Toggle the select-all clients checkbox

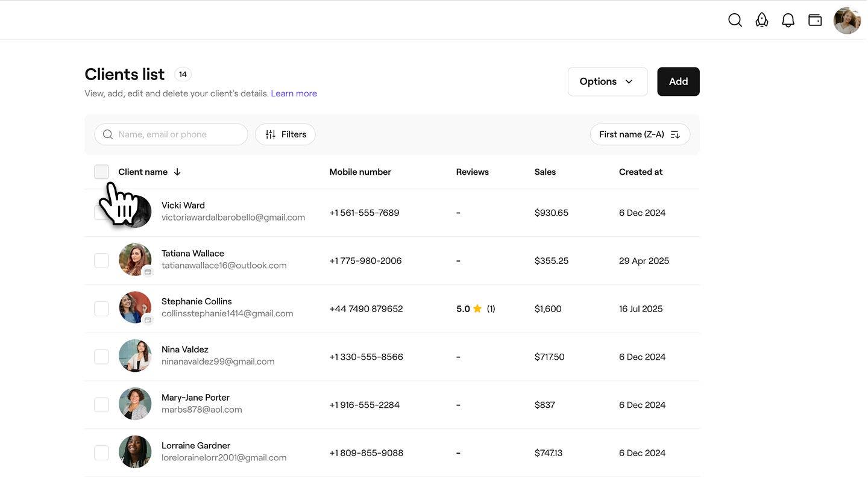tap(101, 172)
